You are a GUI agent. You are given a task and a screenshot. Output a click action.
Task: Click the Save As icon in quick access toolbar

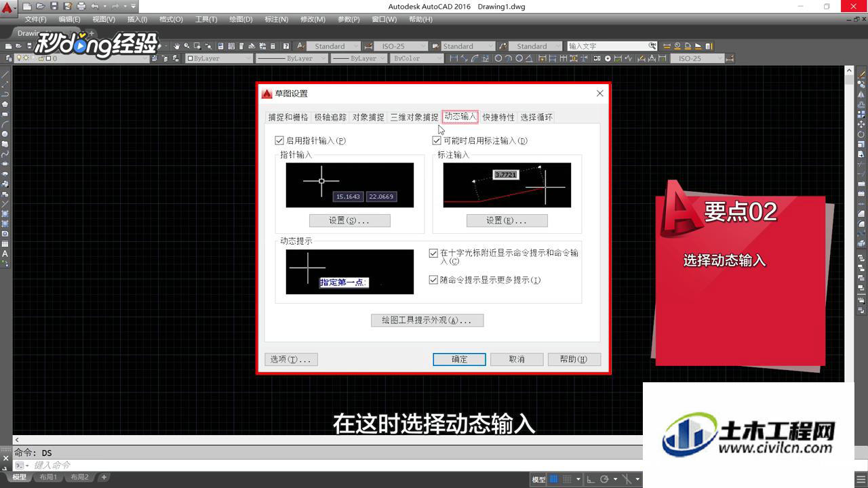click(x=68, y=6)
